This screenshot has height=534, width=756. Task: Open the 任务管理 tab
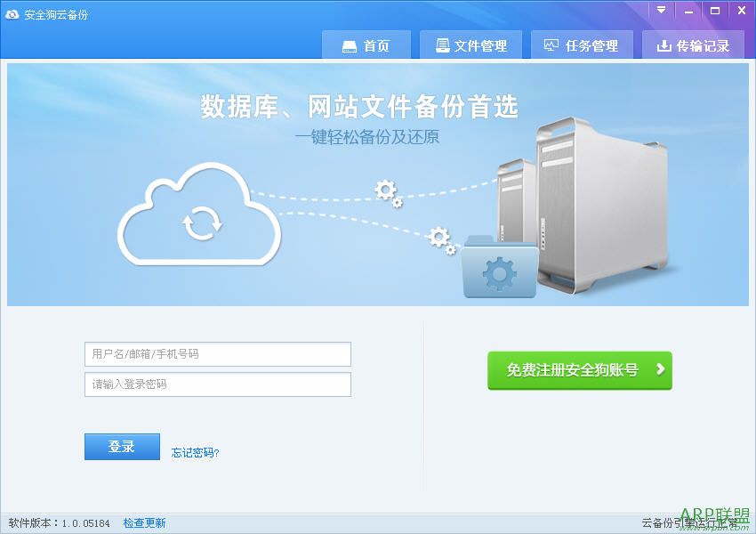point(582,44)
